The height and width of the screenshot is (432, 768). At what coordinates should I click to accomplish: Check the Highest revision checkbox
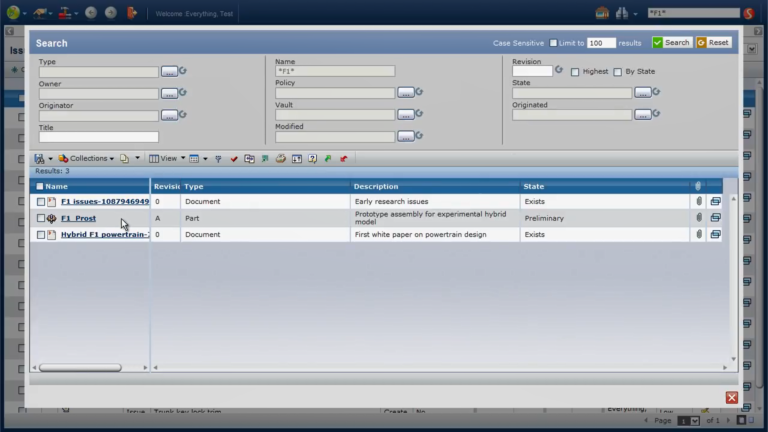(x=575, y=72)
